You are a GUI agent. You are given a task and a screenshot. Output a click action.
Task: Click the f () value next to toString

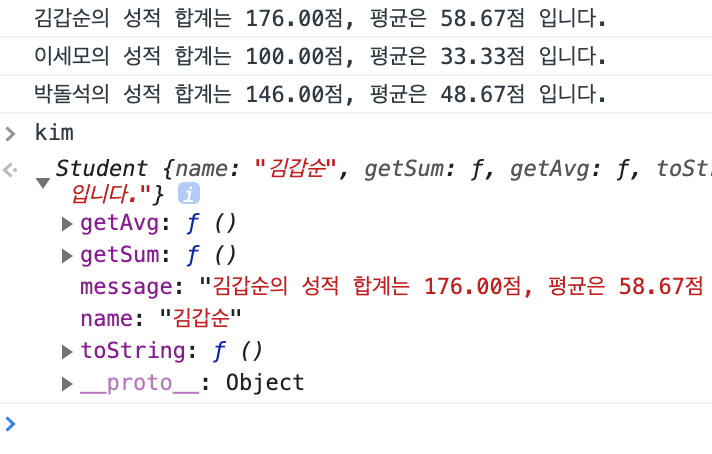(x=238, y=351)
